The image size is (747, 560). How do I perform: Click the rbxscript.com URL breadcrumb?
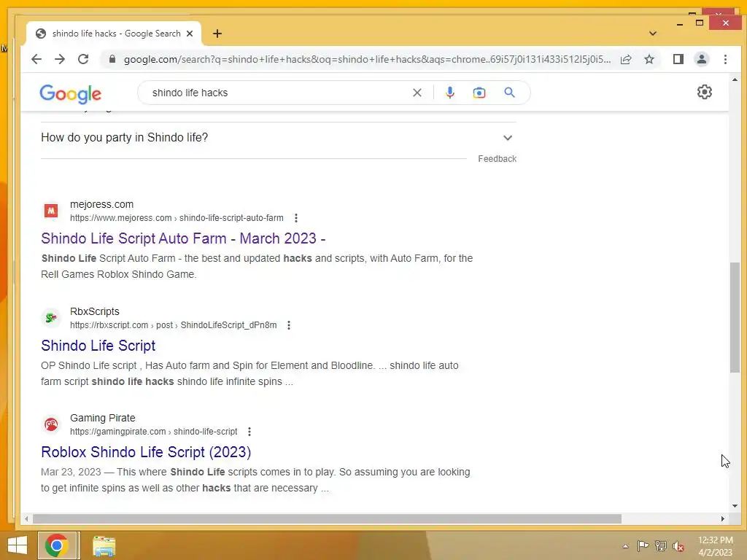173,324
